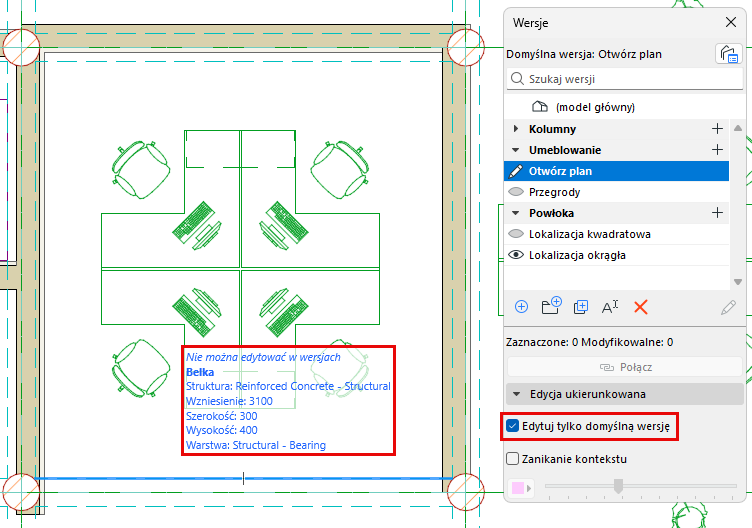
Task: Add a version to the Umeblowanie group
Action: [717, 150]
